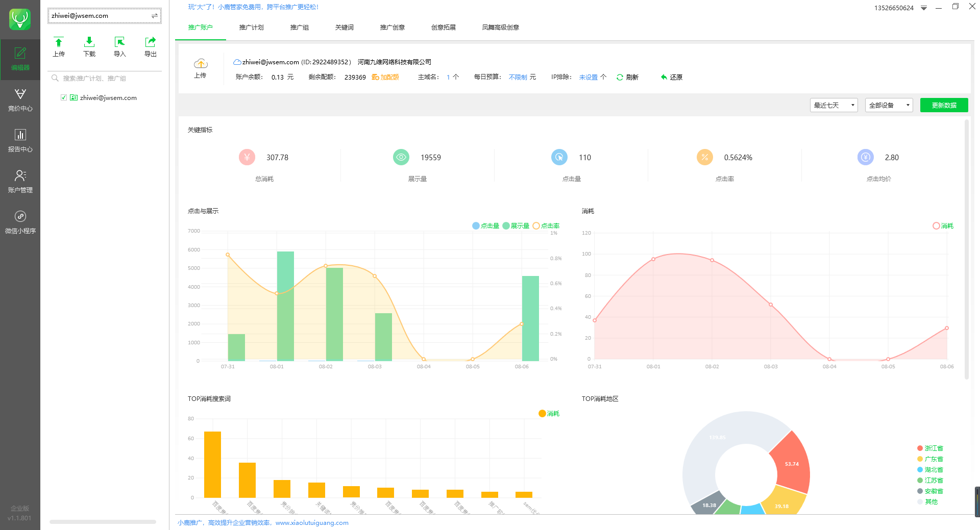Click the 还原 restore icon
This screenshot has width=980, height=530.
(664, 77)
